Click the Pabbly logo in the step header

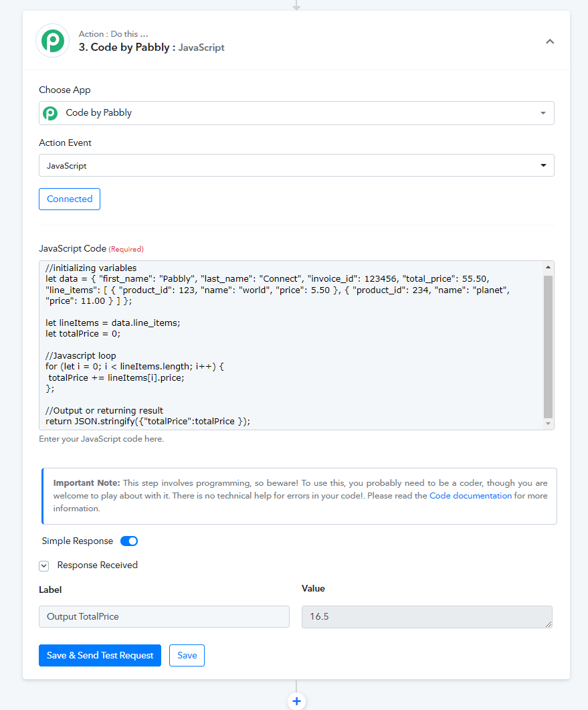click(52, 41)
